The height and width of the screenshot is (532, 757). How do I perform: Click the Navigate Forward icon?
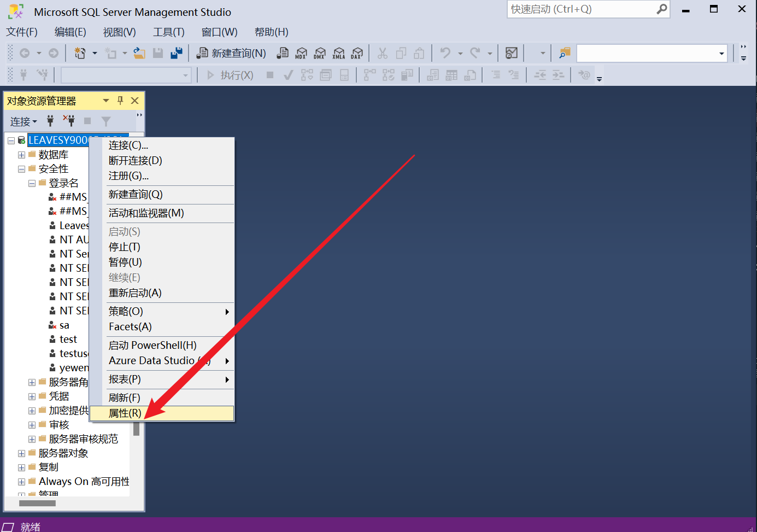pos(54,53)
